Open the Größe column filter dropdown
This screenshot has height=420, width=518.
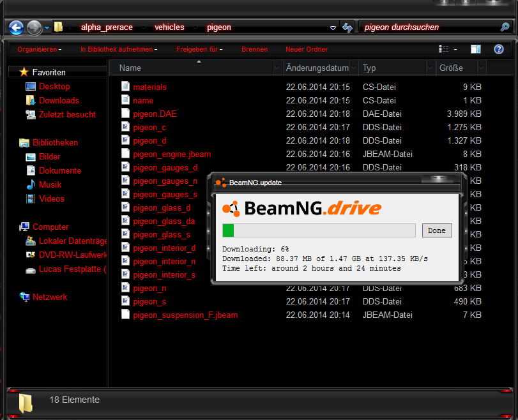(x=482, y=68)
